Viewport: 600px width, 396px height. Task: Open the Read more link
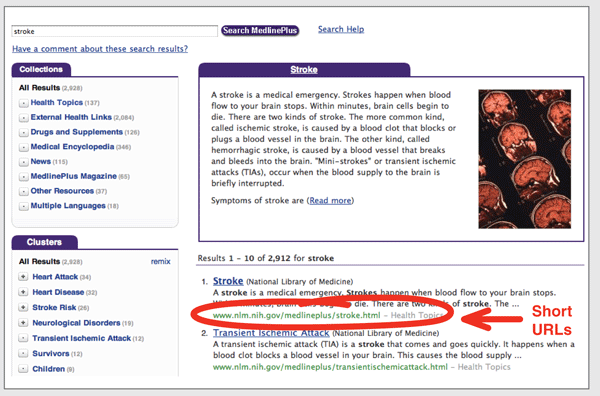click(330, 200)
